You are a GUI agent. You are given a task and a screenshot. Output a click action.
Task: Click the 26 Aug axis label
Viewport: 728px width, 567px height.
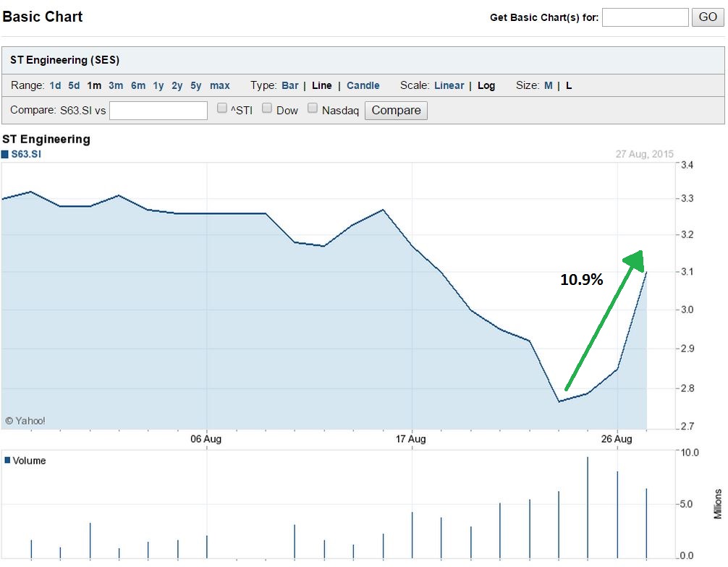[617, 439]
